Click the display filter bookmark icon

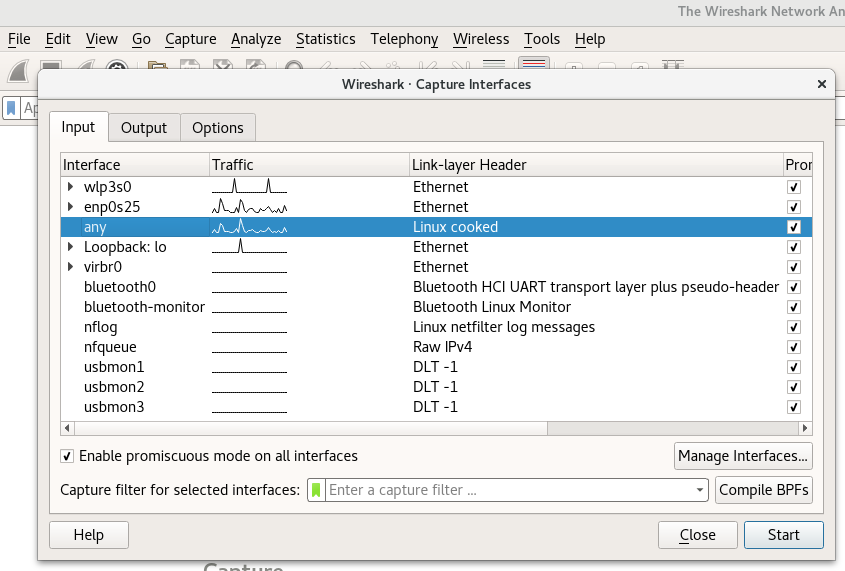point(11,108)
